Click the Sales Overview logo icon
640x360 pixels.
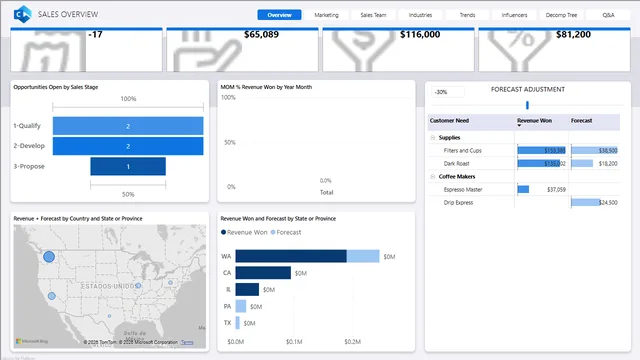tap(22, 14)
